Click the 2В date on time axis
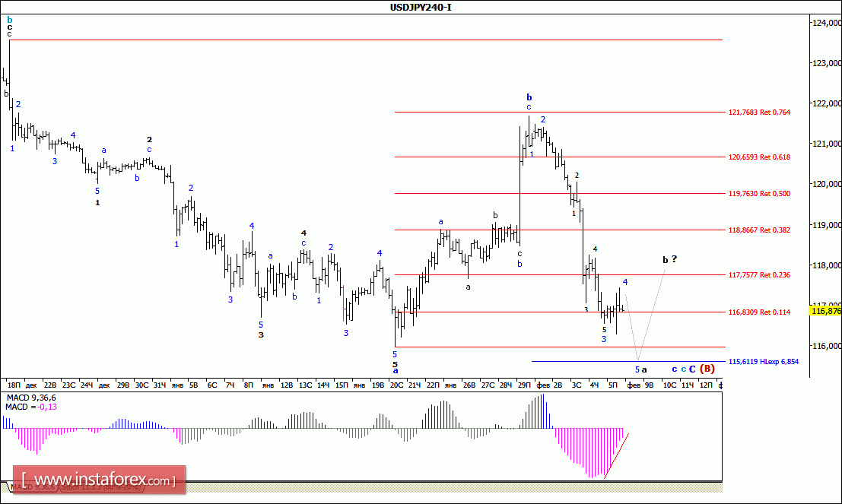Screen dimensions: 842x504 [x=558, y=385]
